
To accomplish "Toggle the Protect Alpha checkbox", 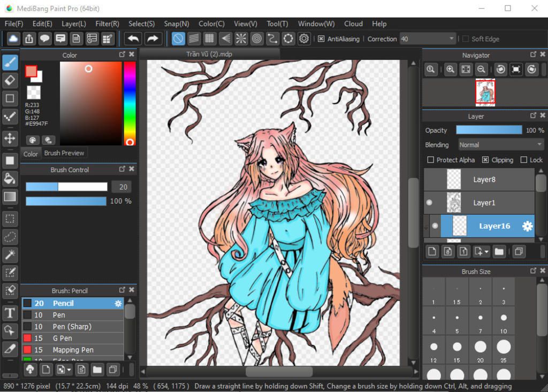I will pyautogui.click(x=431, y=160).
